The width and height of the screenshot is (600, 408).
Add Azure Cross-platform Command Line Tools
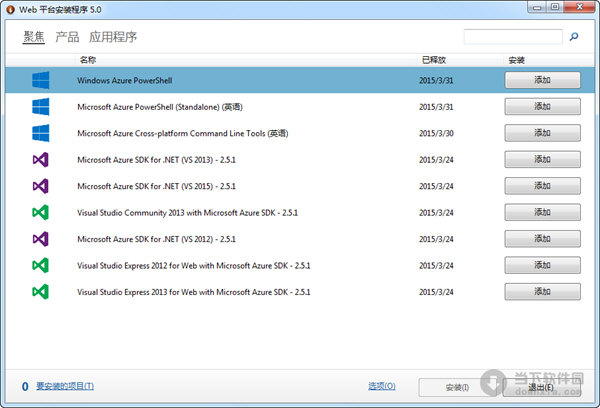(542, 133)
